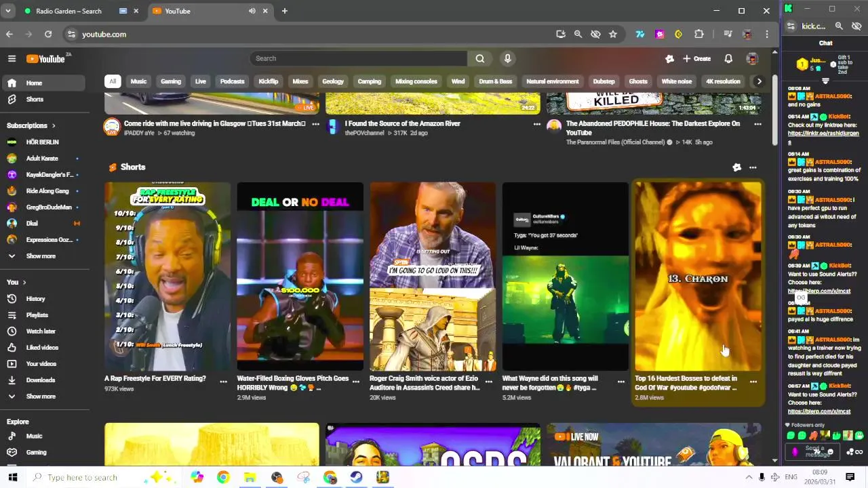Toggle the eye-slash icon in Kick window
The image size is (868, 488).
(x=856, y=26)
